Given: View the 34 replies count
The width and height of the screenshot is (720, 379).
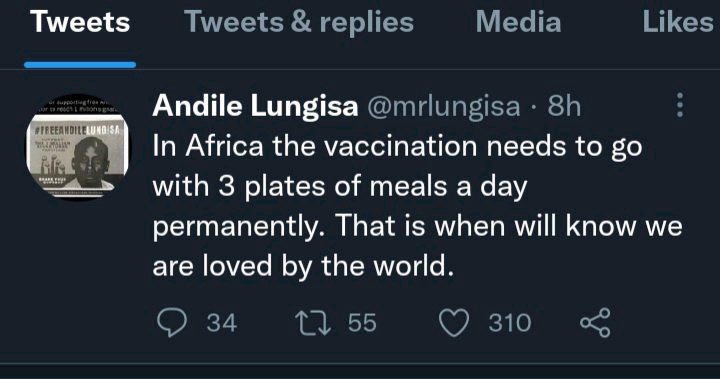Looking at the screenshot, I should [x=222, y=322].
